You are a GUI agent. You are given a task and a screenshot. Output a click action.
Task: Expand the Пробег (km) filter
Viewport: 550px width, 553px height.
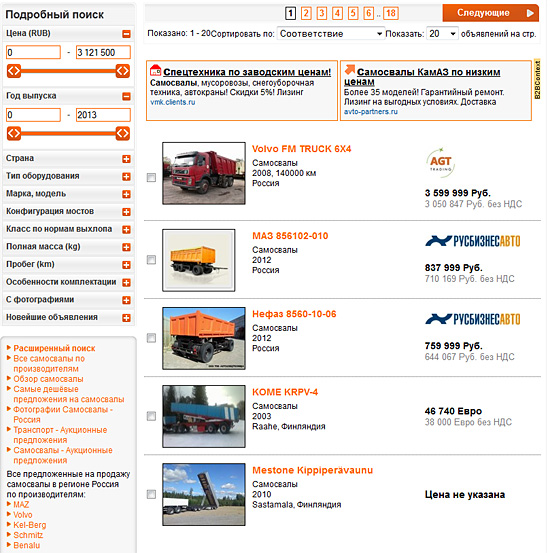point(126,265)
